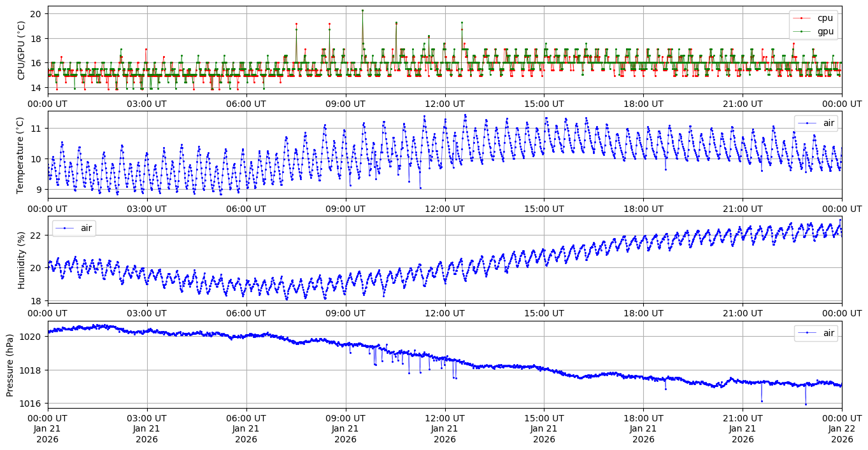Click the 18:00 UT tick under the Humidity plot
Screen dimensions: 868x450
coord(643,313)
